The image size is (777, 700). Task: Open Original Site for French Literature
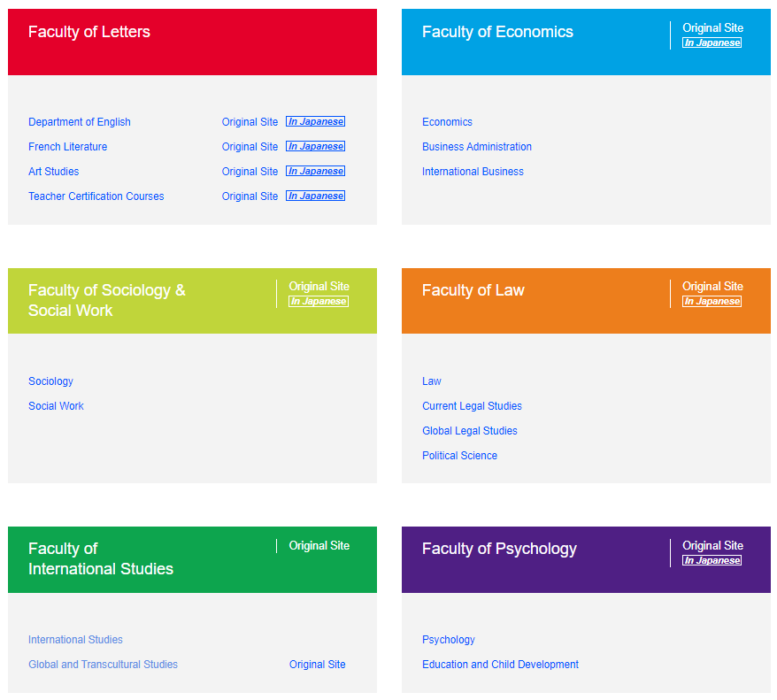point(250,147)
